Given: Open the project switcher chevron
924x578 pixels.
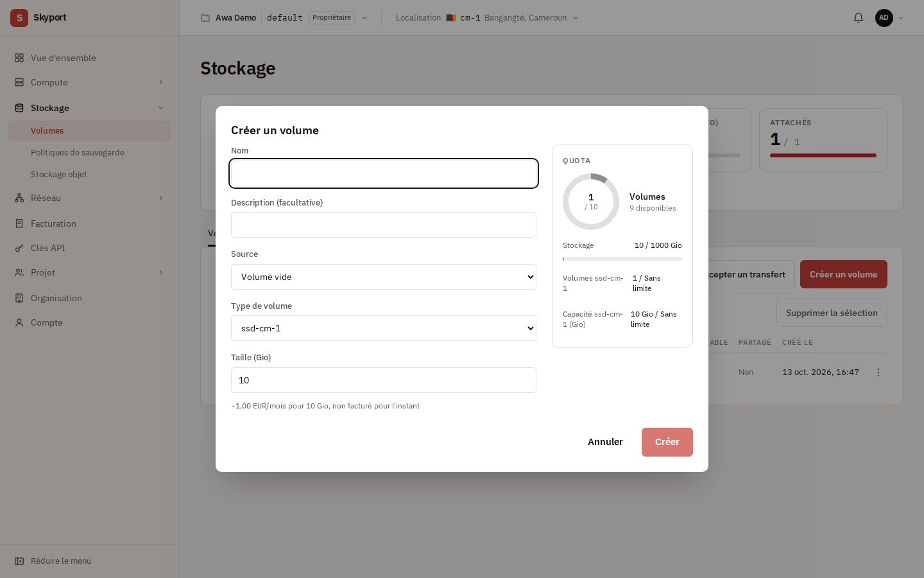Looking at the screenshot, I should point(364,18).
